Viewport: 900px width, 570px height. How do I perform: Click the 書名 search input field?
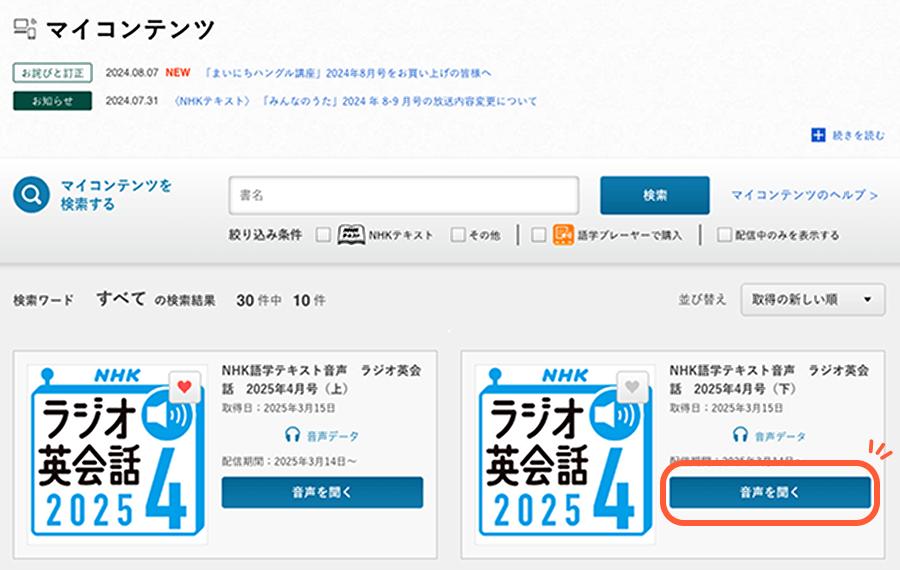[x=404, y=195]
